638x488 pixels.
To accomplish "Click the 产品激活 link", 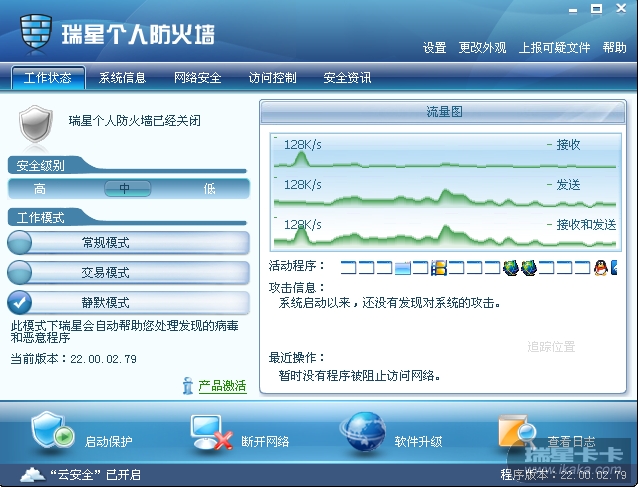I will 222,385.
